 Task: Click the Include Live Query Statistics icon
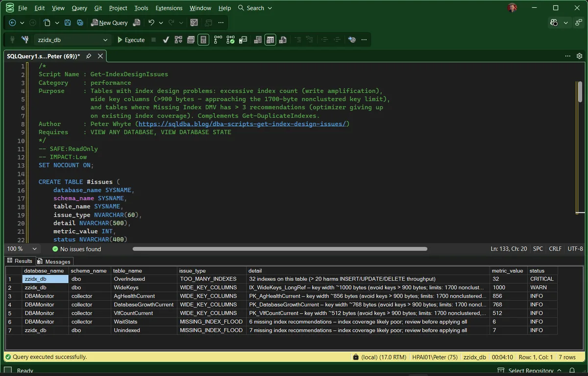tap(230, 40)
